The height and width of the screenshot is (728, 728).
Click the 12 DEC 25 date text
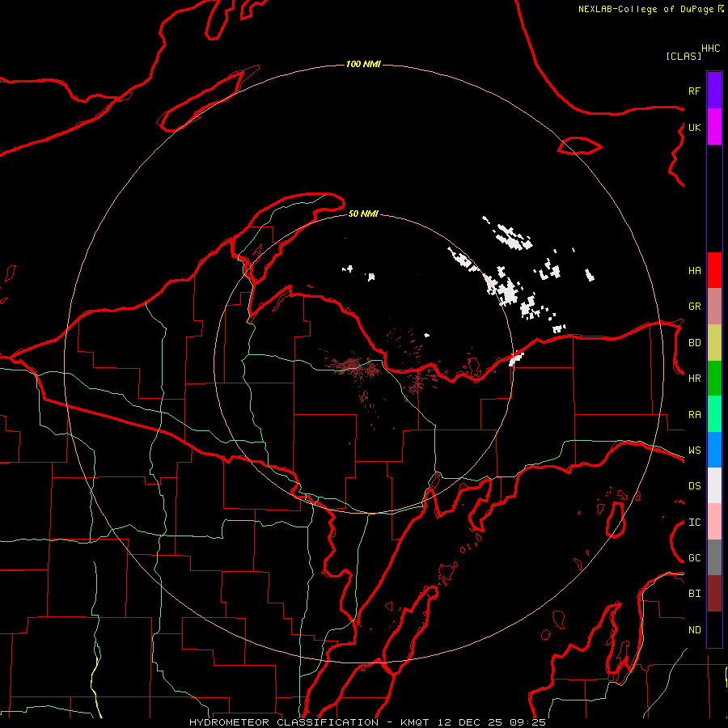point(470,722)
